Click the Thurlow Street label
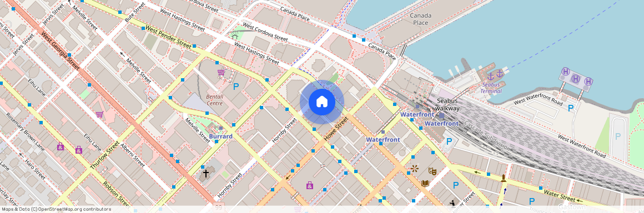Screen dimensions: 644x213 [104, 155]
